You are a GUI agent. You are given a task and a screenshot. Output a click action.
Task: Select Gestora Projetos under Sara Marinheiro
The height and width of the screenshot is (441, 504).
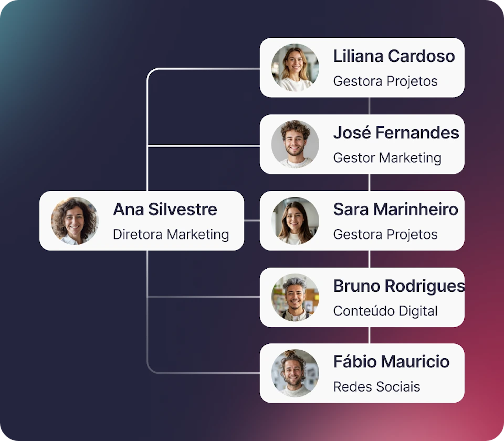click(385, 234)
